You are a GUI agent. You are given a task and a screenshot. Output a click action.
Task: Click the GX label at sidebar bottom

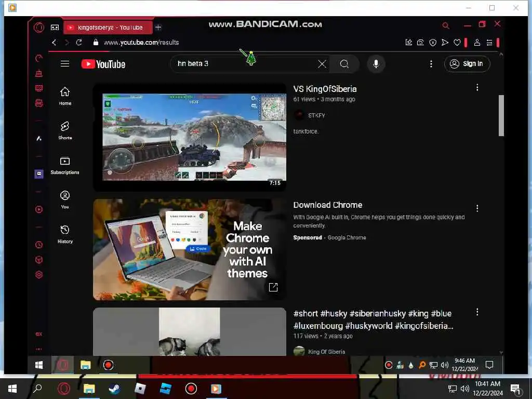39,334
